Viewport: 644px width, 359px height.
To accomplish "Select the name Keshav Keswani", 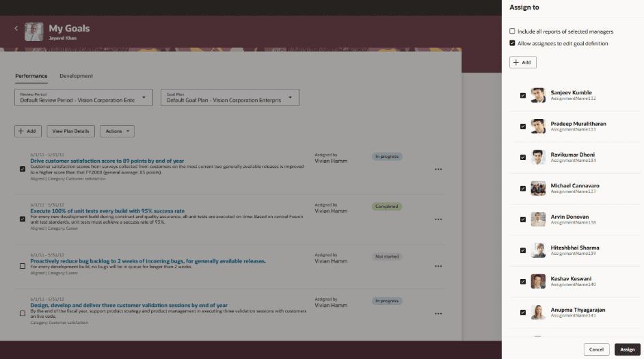I will [x=571, y=278].
